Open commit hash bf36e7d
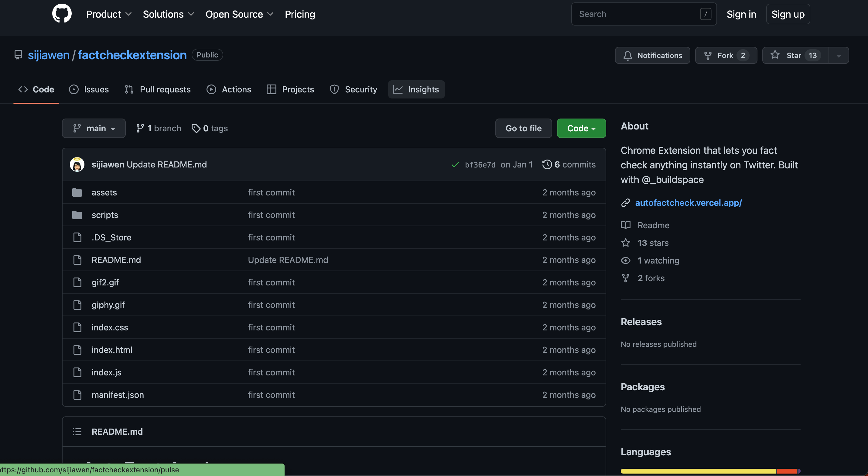The width and height of the screenshot is (868, 476). [x=480, y=165]
